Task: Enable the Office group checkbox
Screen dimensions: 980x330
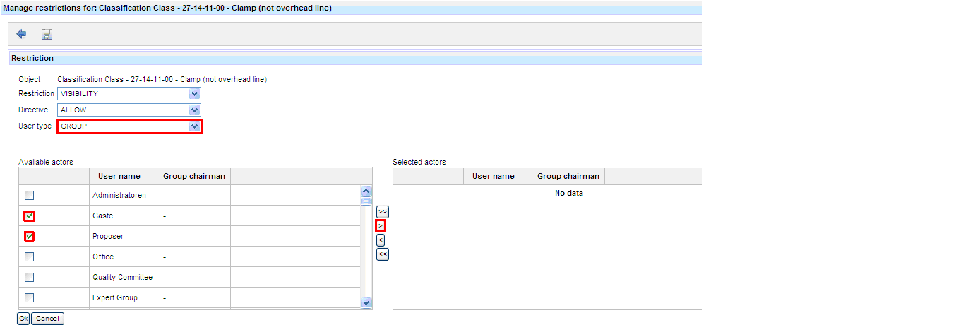Action: (30, 257)
